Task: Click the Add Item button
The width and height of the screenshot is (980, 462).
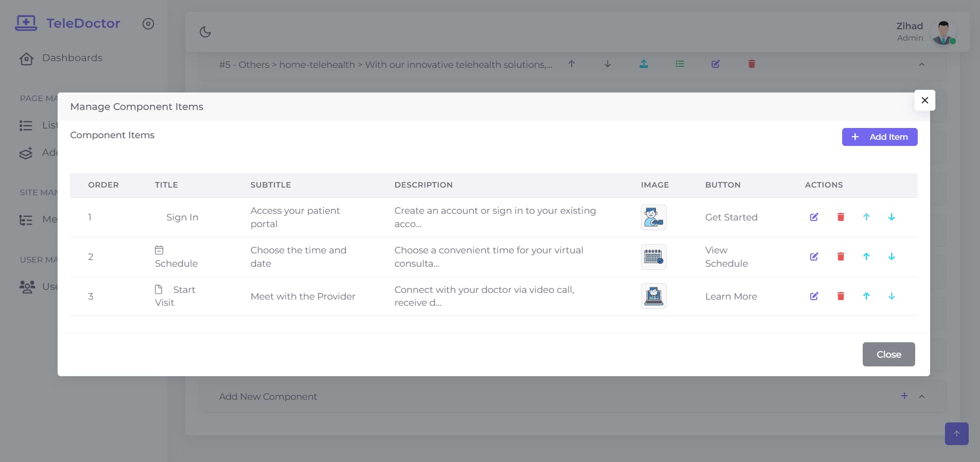Action: tap(879, 137)
